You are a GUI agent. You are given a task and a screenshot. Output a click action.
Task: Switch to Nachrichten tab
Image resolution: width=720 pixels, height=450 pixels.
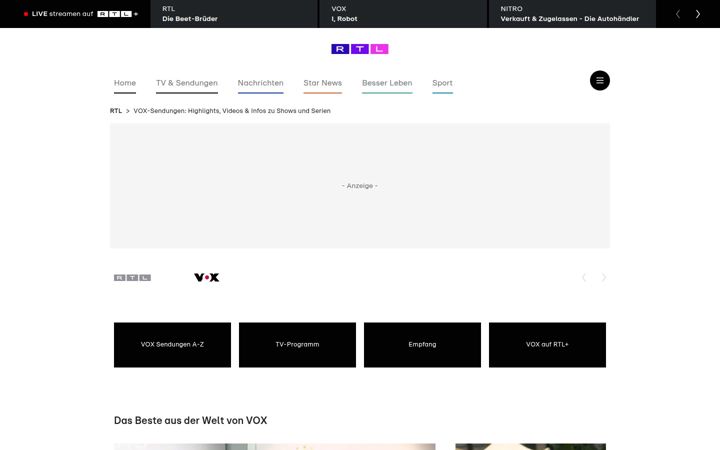(x=260, y=83)
